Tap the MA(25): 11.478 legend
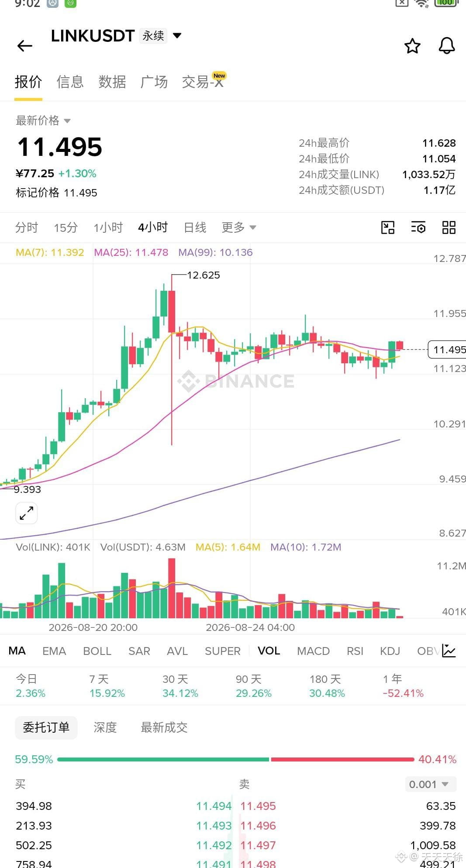 (x=131, y=252)
